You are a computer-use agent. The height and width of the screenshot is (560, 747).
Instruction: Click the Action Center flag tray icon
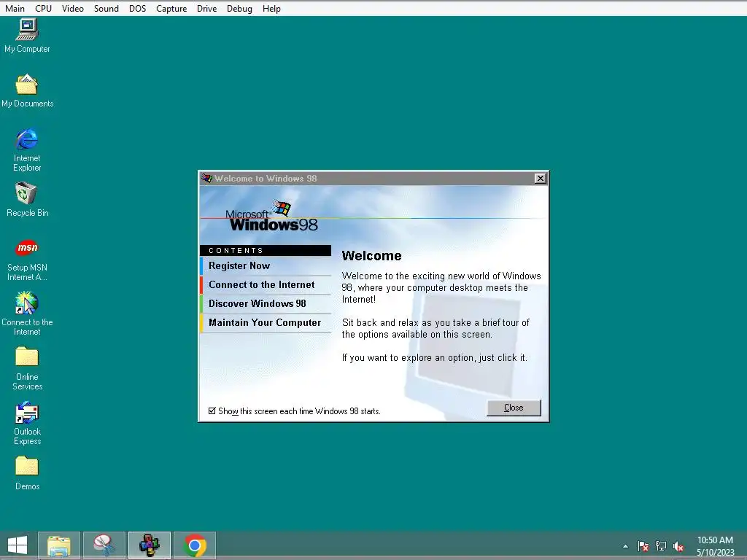pyautogui.click(x=643, y=546)
